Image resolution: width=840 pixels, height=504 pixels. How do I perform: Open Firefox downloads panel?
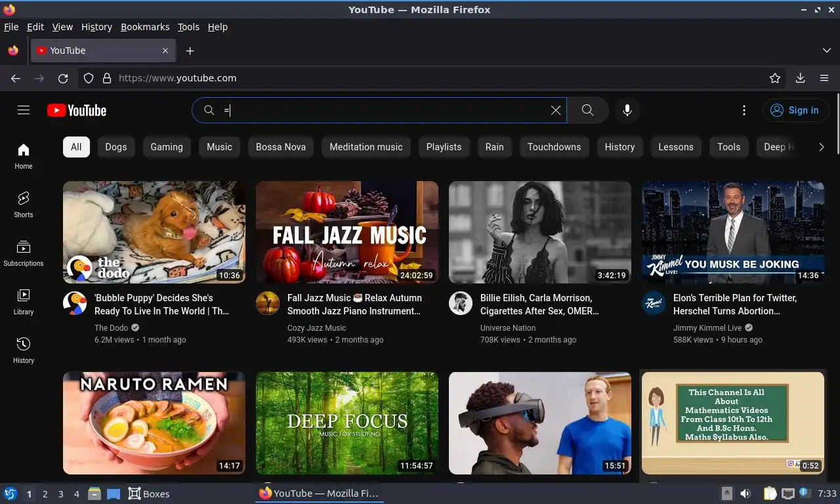coord(800,78)
